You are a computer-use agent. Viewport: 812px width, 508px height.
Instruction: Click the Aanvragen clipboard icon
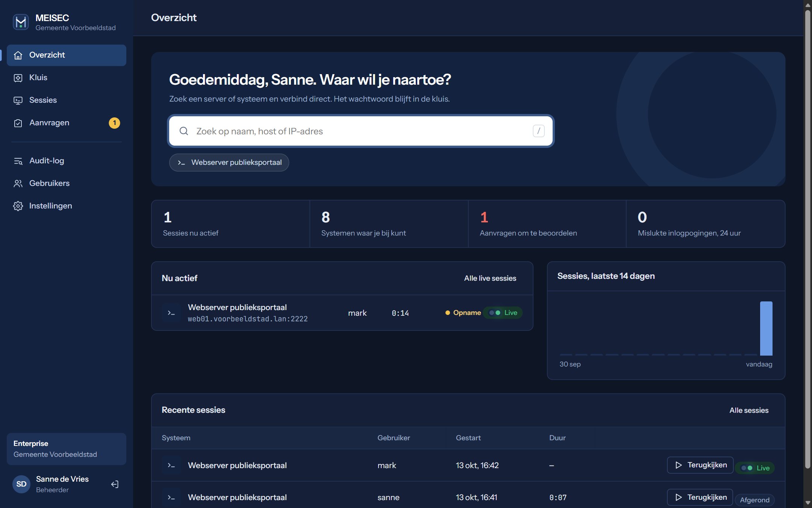[x=18, y=123]
